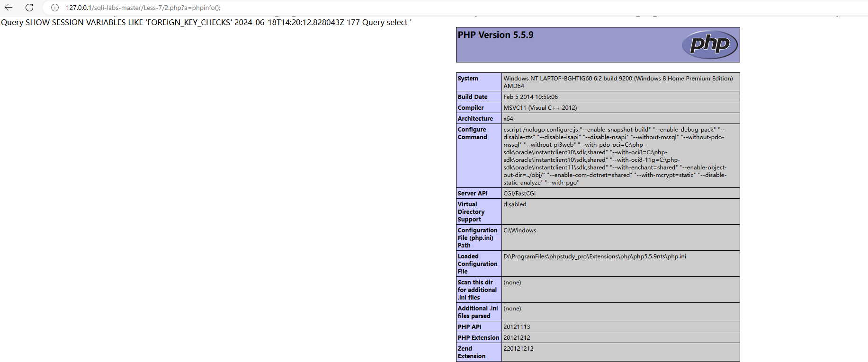Select 'Configuration File (php.ini) Path' label

click(477, 238)
